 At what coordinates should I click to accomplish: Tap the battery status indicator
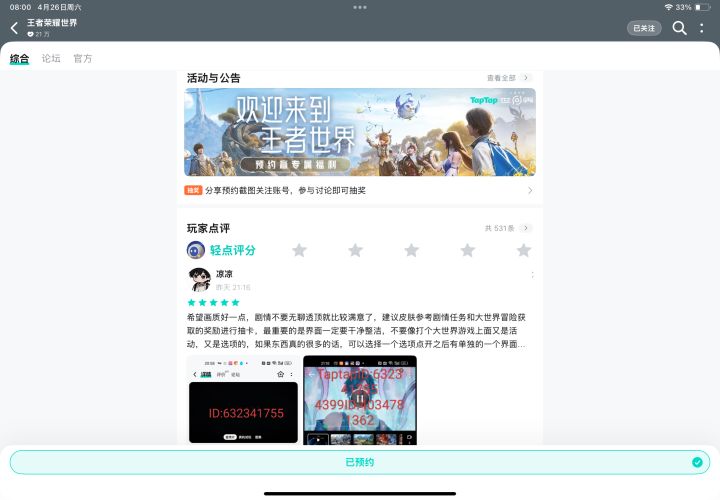[x=703, y=7]
